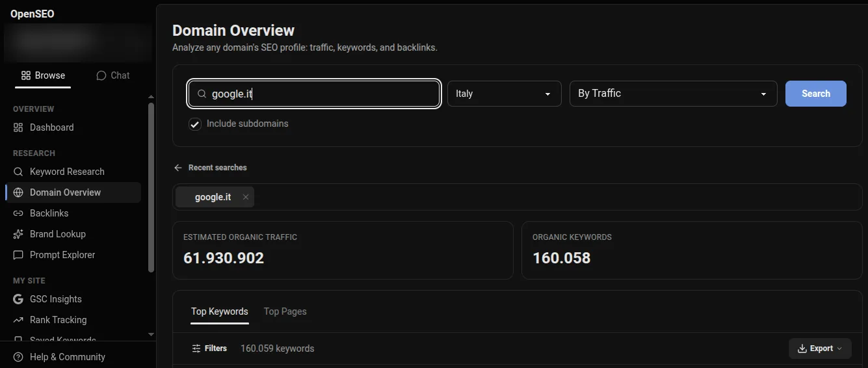Viewport: 868px width, 368px height.
Task: Click the Prompt Explorer message icon
Action: pyautogui.click(x=18, y=255)
